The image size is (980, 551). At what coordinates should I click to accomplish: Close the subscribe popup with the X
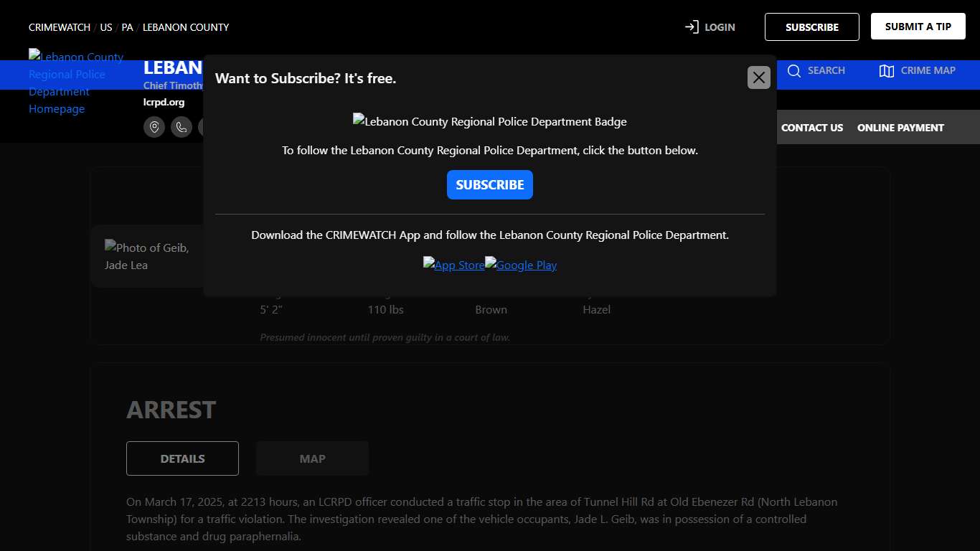click(758, 77)
